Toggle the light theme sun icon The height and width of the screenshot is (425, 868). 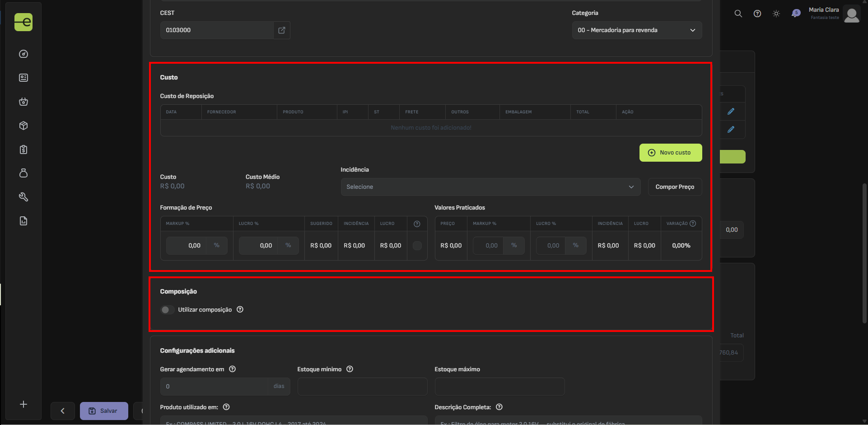[x=776, y=14]
